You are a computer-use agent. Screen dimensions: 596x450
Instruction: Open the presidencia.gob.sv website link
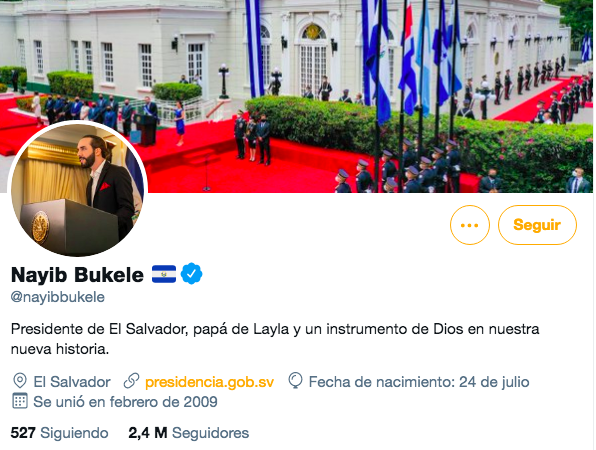pos(209,382)
